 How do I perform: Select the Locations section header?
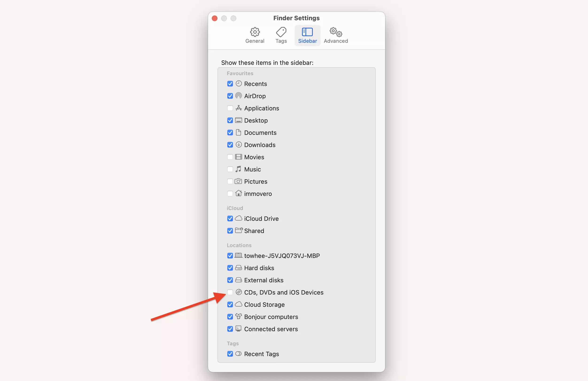[239, 245]
